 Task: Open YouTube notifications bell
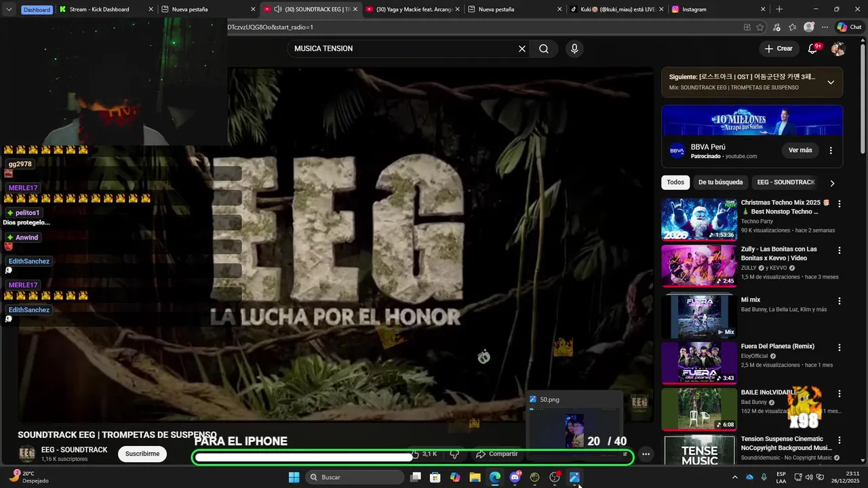pyautogui.click(x=813, y=49)
